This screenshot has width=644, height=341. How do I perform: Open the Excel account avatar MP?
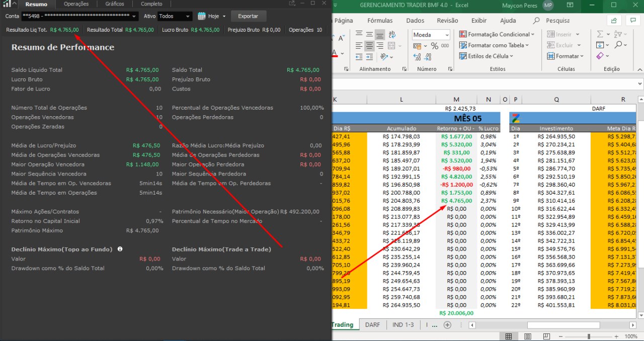coord(548,5)
